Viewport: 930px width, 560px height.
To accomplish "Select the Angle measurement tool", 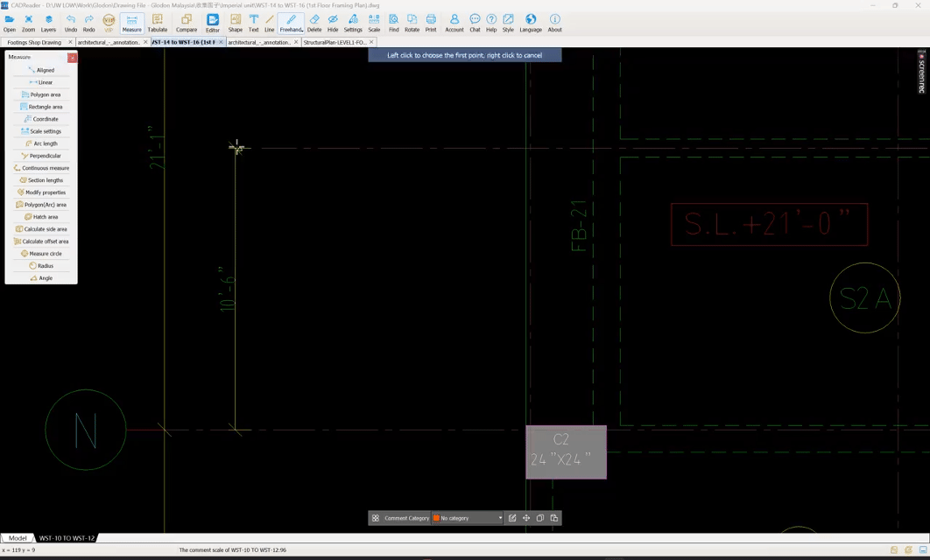I will point(41,278).
